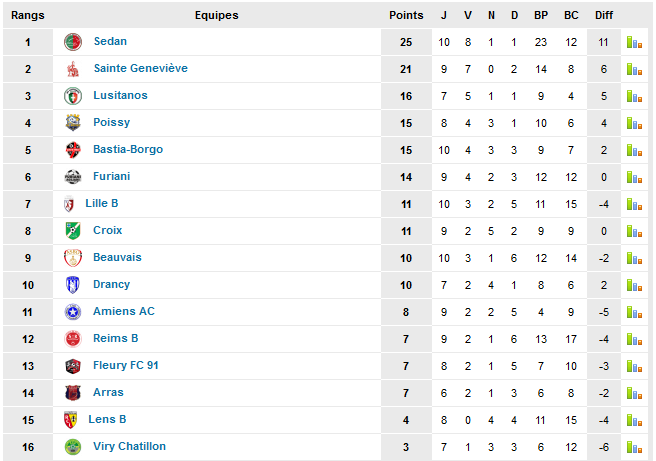This screenshot has width=656, height=461.
Task: Open the stats chart icon for Viry Chatillon
Action: (634, 447)
